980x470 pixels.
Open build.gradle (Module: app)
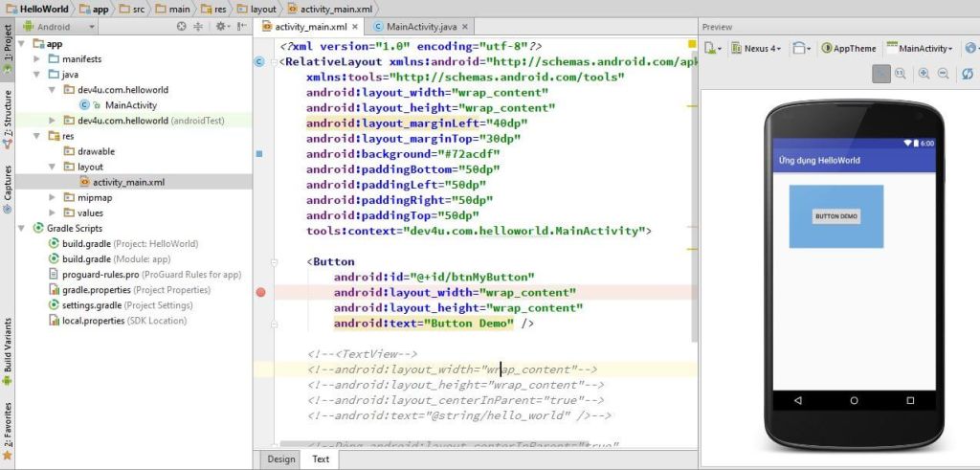(110, 258)
